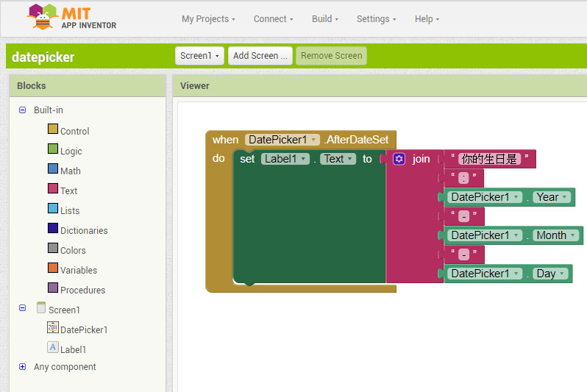Select Dictionaries in the Built-in drawer
Viewport: 587px width, 392px height.
coord(84,231)
